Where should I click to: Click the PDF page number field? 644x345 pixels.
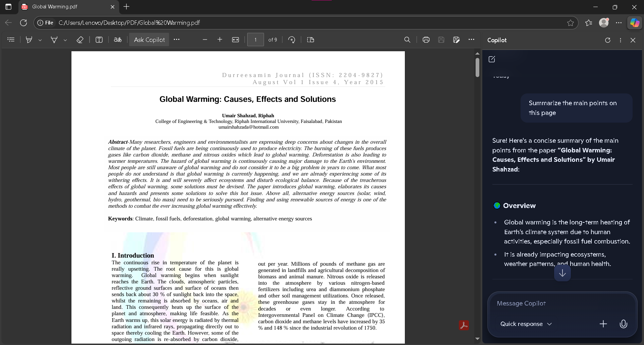(x=256, y=40)
